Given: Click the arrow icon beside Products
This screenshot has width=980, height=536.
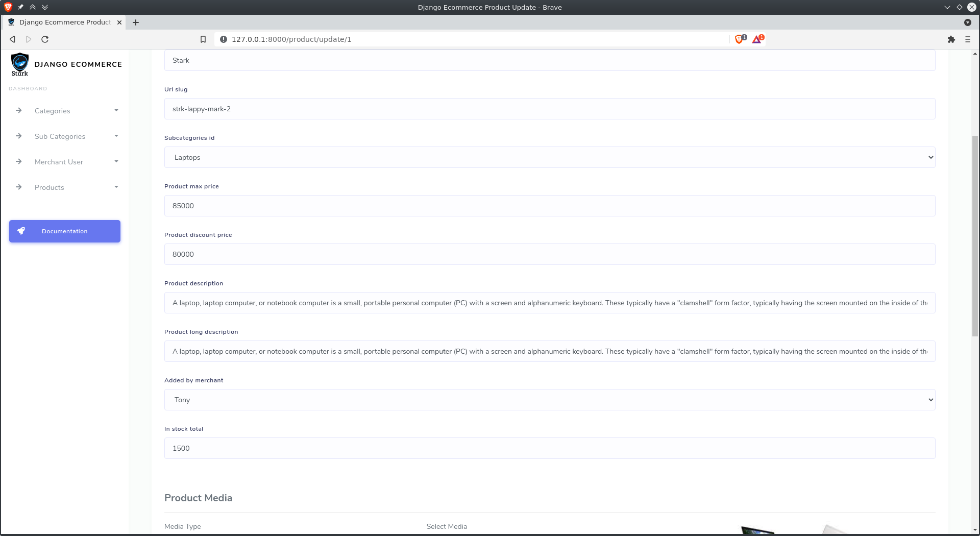Looking at the screenshot, I should 19,187.
